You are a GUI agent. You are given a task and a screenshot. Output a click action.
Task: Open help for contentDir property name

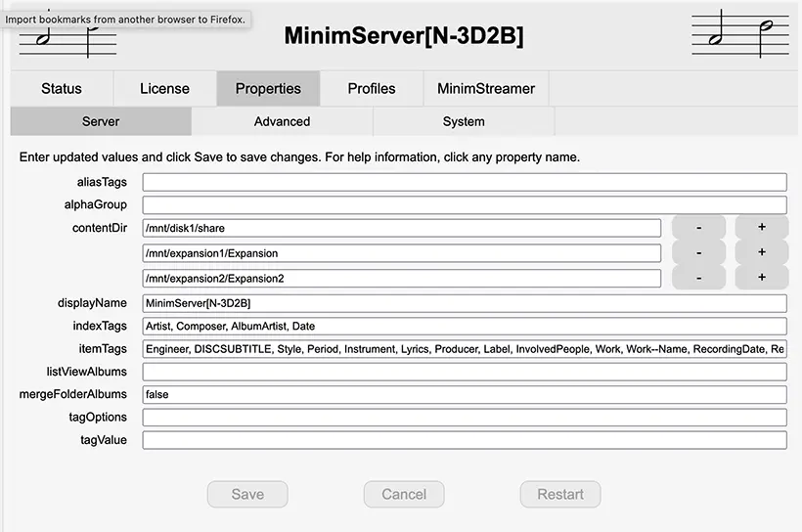coord(100,228)
